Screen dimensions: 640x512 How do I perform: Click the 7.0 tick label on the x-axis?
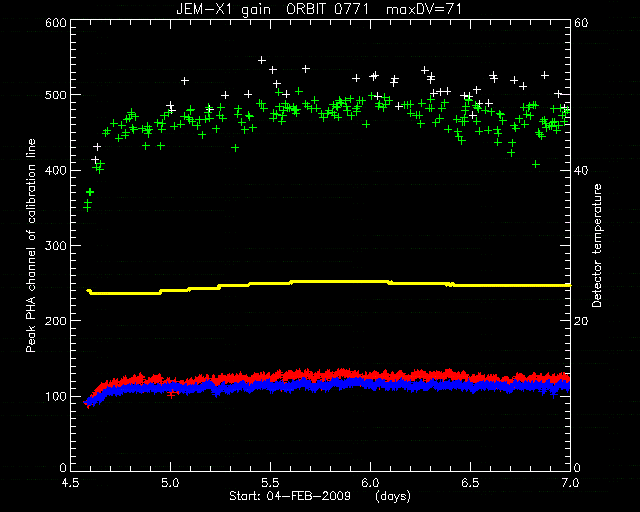pyautogui.click(x=570, y=483)
